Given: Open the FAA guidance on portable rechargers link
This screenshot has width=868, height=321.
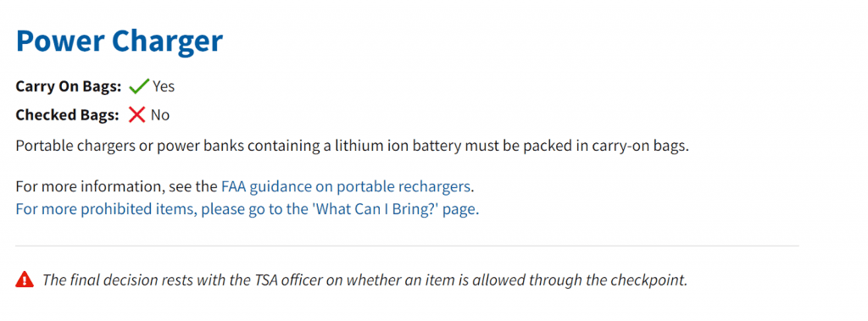Looking at the screenshot, I should point(346,186).
